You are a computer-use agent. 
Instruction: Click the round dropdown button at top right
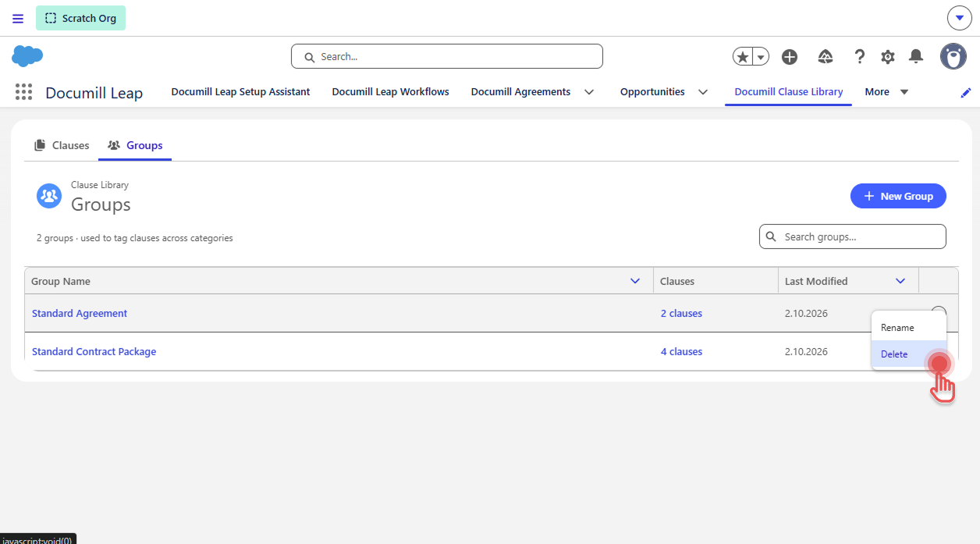coord(959,18)
